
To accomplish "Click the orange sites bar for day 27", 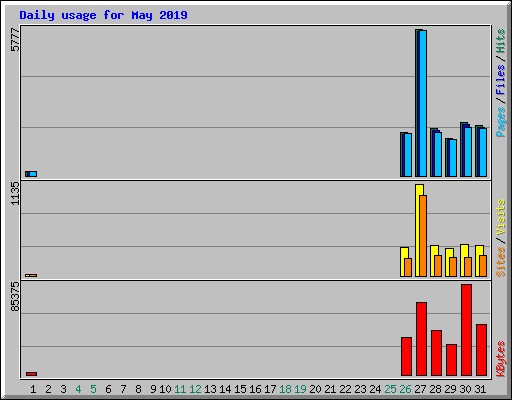I will [x=423, y=236].
